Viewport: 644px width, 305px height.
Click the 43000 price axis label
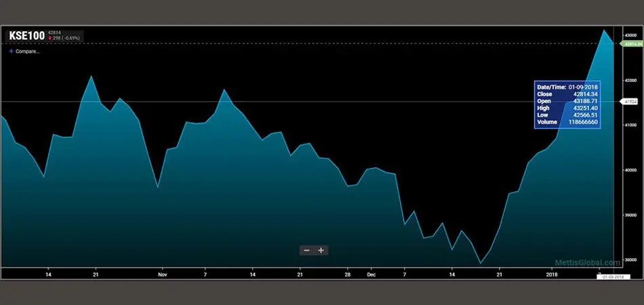pyautogui.click(x=629, y=35)
